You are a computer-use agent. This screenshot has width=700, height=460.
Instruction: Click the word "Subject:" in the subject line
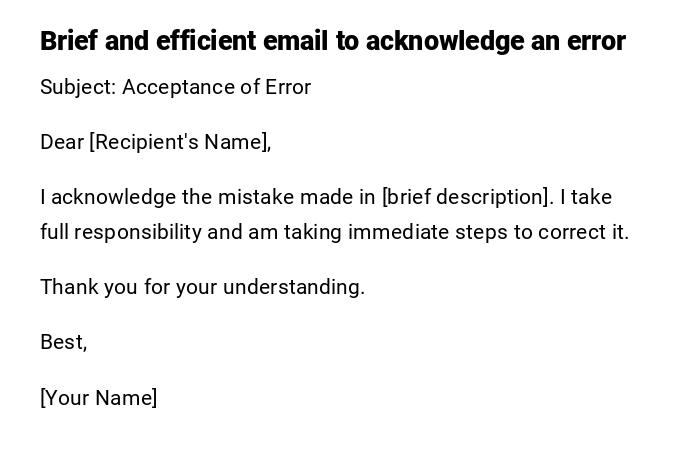pos(78,87)
